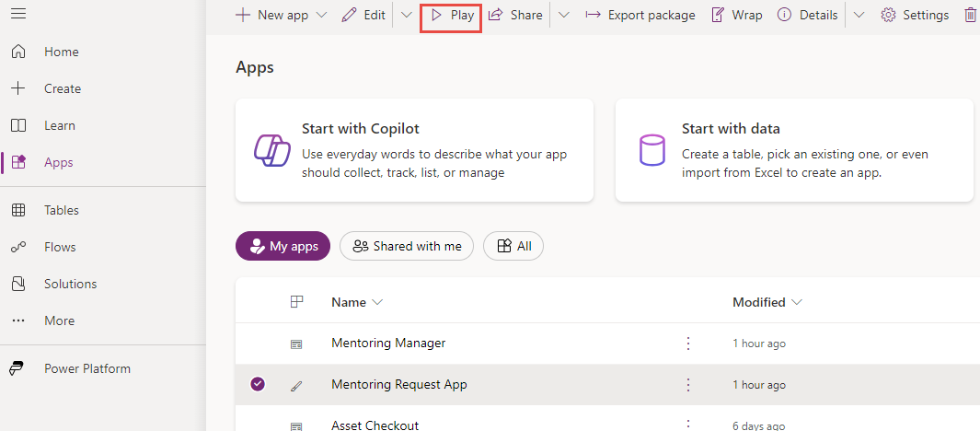The height and width of the screenshot is (431, 980).
Task: Collapse the hamburger navigation menu
Action: point(18,14)
